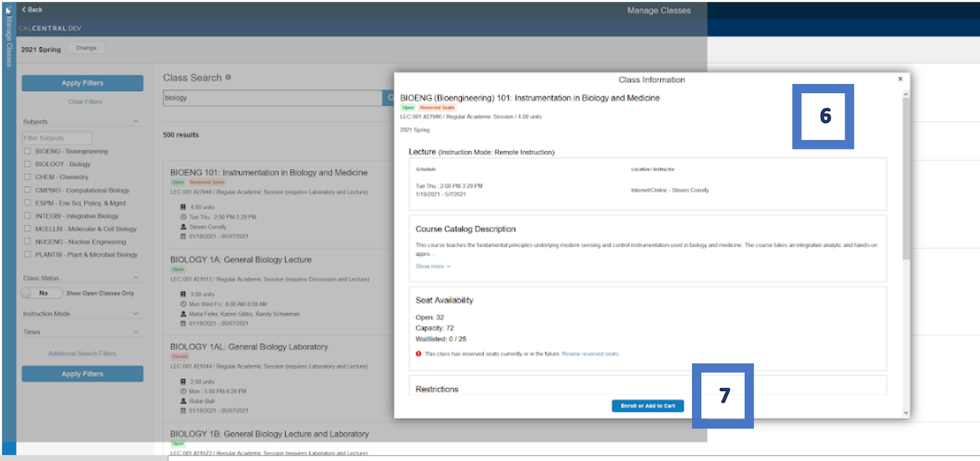The height and width of the screenshot is (461, 980).
Task: Click the instructor icon beside Steven Conolly
Action: pos(183,227)
